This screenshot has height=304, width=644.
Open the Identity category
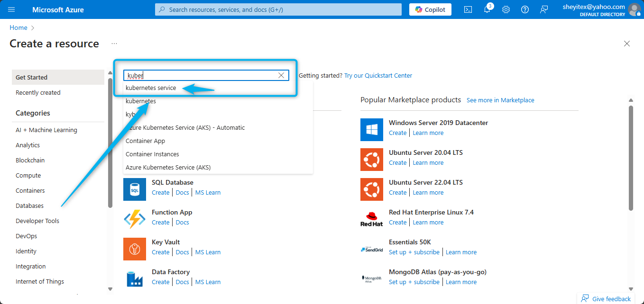pyautogui.click(x=26, y=251)
